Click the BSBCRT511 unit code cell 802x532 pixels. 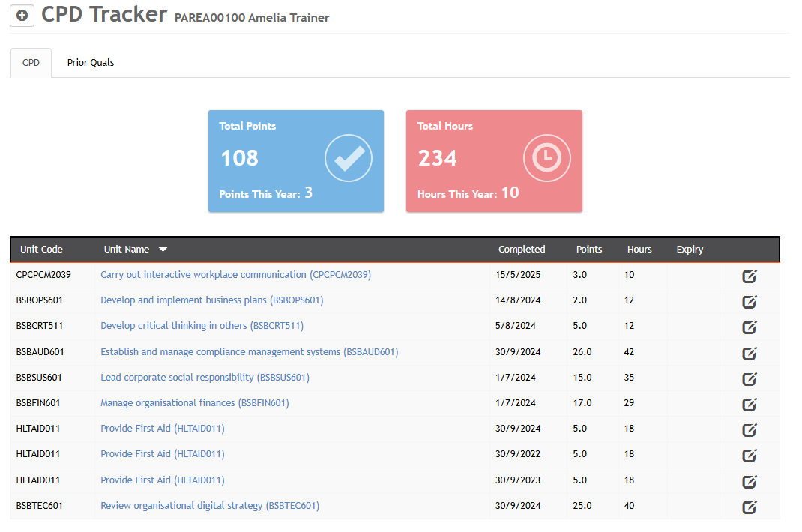click(40, 326)
